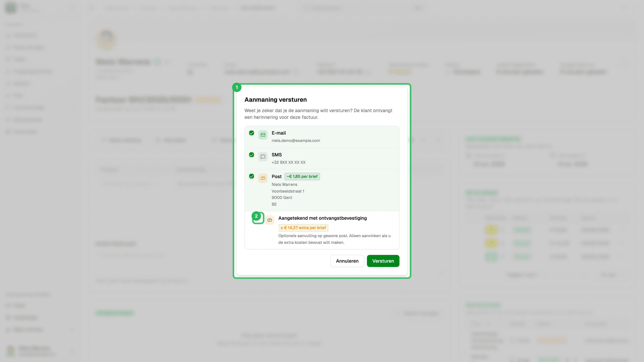Screen dimensions: 644x362
Task: Enable Aangetekend met ontvangstbevestiging checkbox
Action: [x=258, y=218]
